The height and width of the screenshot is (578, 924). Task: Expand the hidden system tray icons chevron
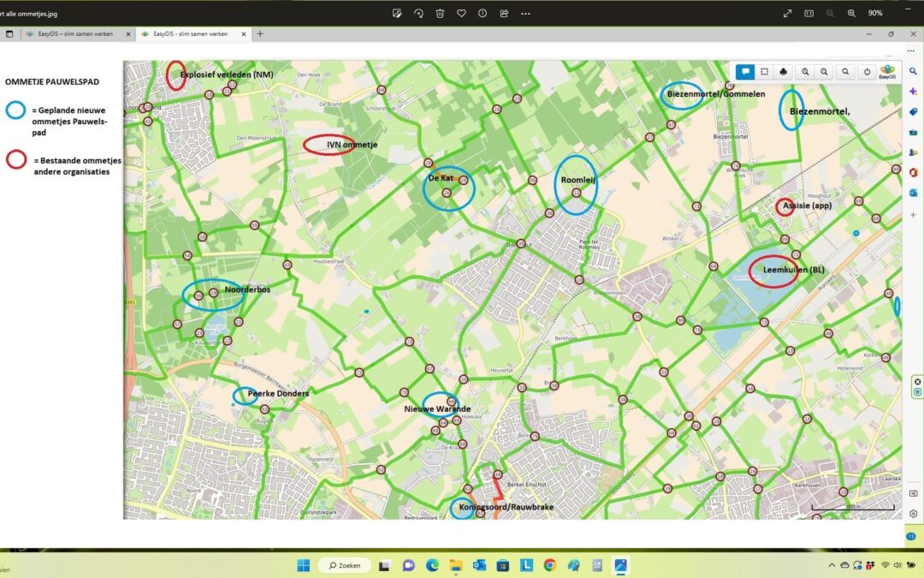pyautogui.click(x=832, y=565)
